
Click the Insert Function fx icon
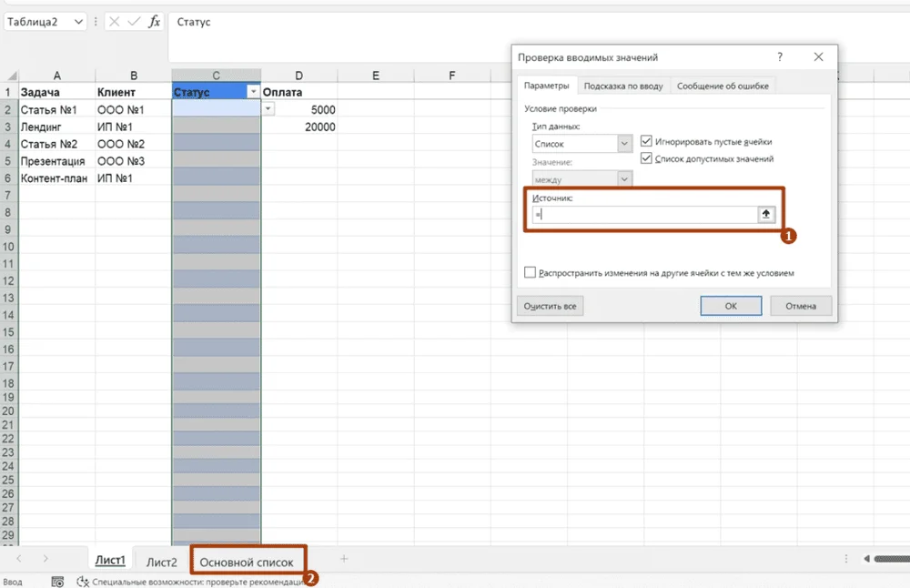(x=155, y=22)
